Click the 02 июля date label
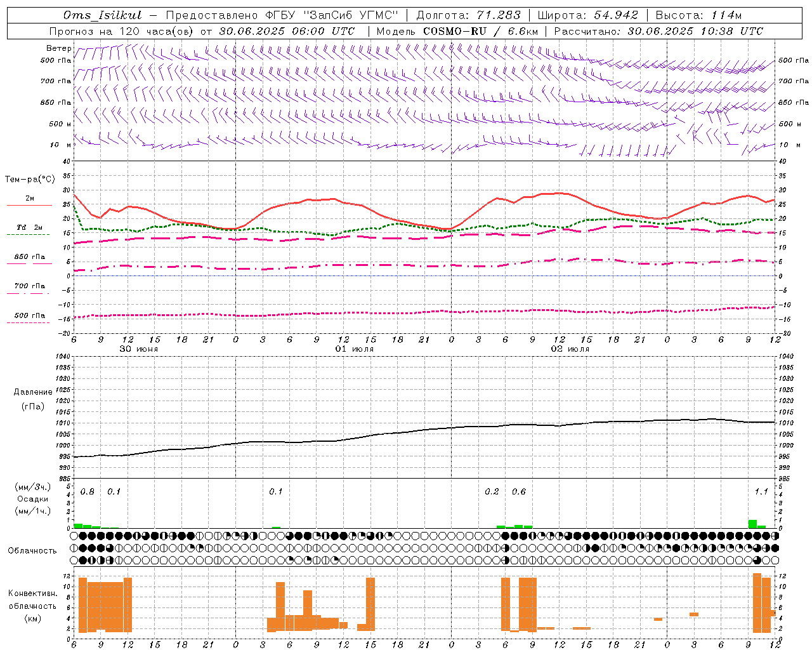Image resolution: width=812 pixels, height=650 pixels. click(x=570, y=349)
